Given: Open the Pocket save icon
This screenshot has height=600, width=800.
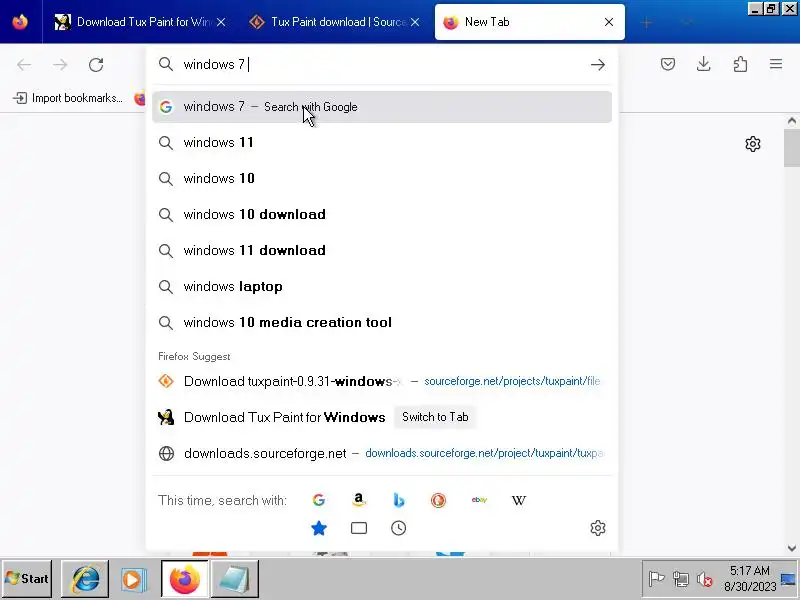Looking at the screenshot, I should [x=668, y=64].
